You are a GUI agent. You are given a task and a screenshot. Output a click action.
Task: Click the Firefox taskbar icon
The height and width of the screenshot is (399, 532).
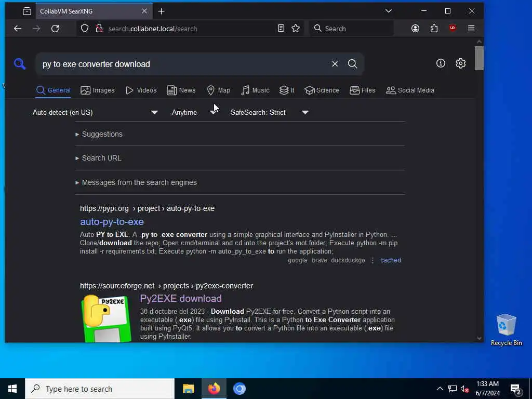click(214, 389)
